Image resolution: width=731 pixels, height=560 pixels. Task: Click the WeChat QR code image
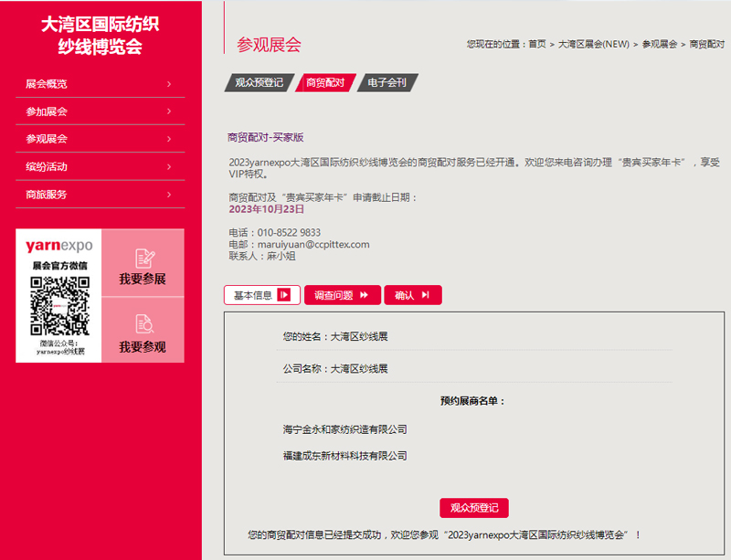[59, 304]
